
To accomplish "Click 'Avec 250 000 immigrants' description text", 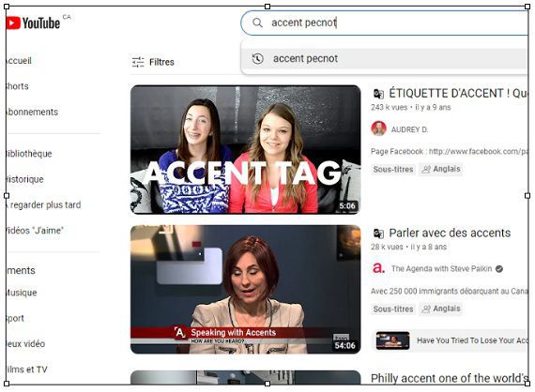I will click(450, 291).
